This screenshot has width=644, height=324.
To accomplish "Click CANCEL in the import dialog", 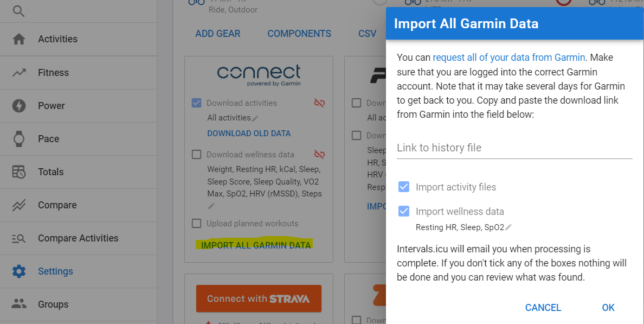I will point(543,308).
